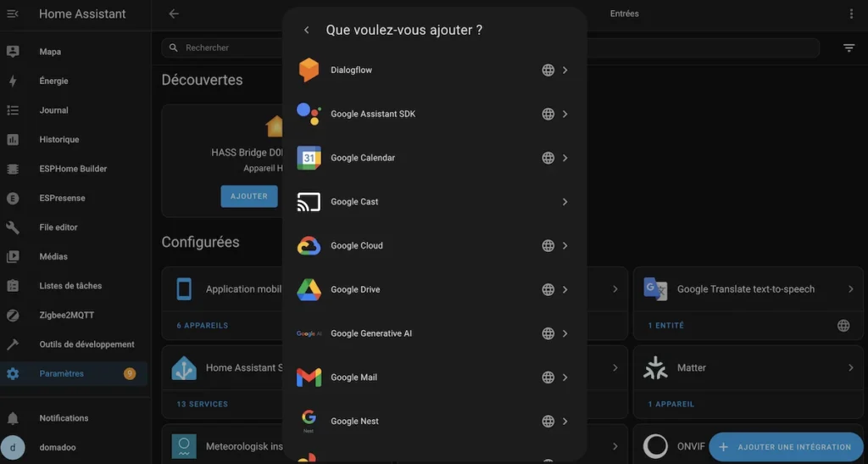Go back using the page header arrow

tap(174, 14)
